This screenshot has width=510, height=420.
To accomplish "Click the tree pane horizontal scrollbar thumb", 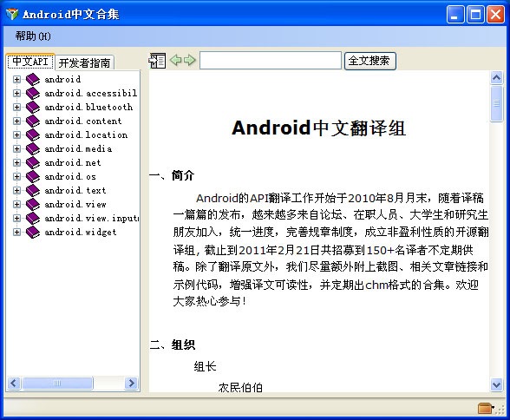I will [x=57, y=384].
